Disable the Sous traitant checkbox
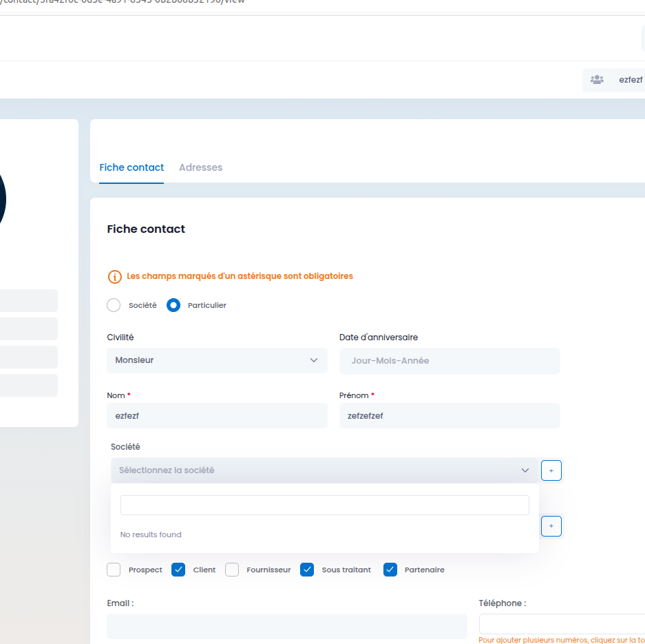Viewport: 645px width, 644px height. [x=307, y=570]
